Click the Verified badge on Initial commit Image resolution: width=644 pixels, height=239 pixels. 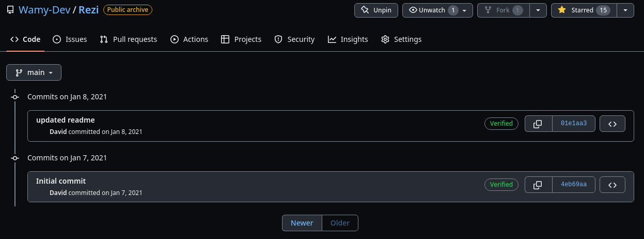[501, 185]
